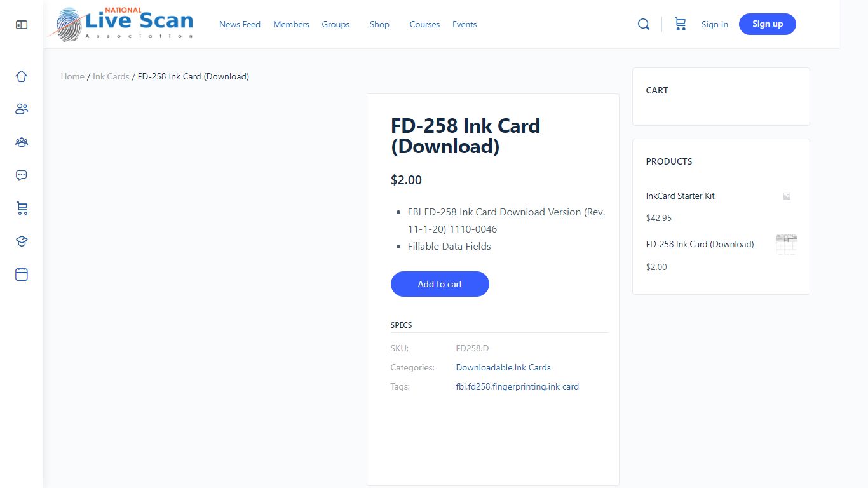Click the Add to cart button
This screenshot has width=868, height=488.
440,284
